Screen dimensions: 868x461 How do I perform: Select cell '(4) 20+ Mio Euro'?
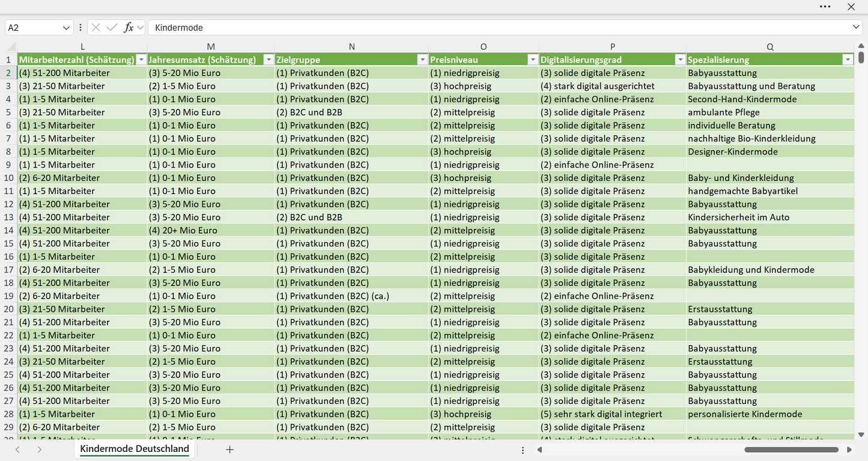[x=211, y=230]
